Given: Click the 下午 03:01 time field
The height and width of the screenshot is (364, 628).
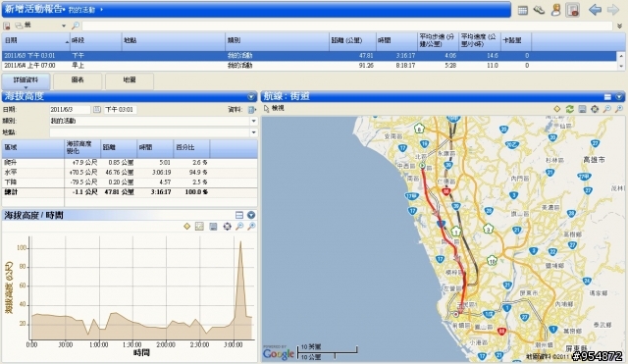Looking at the screenshot, I should point(120,109).
